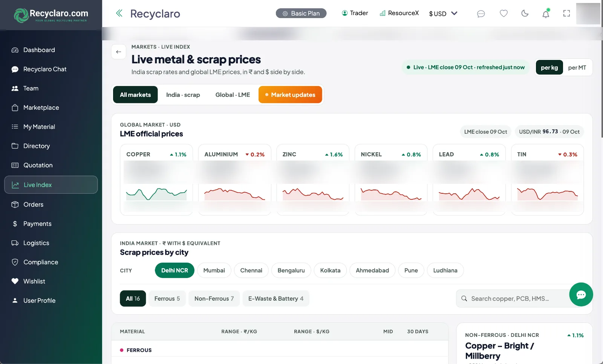The image size is (603, 364).
Task: Open the wishlist heart icon in header
Action: click(x=504, y=14)
